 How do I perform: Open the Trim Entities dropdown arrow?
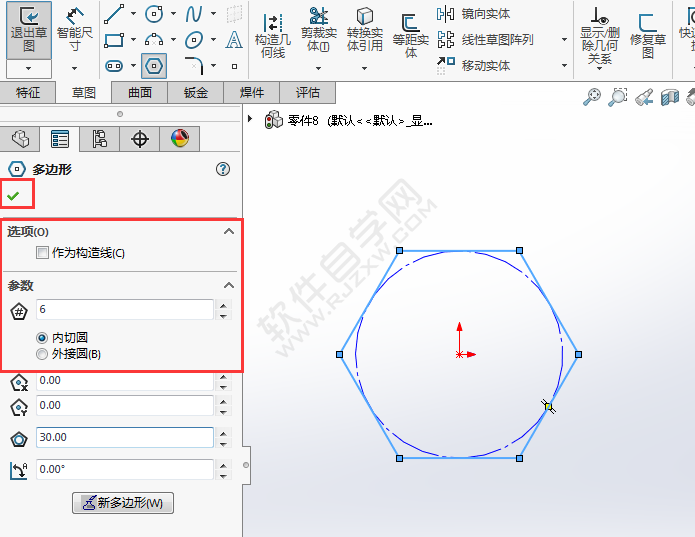pos(318,68)
